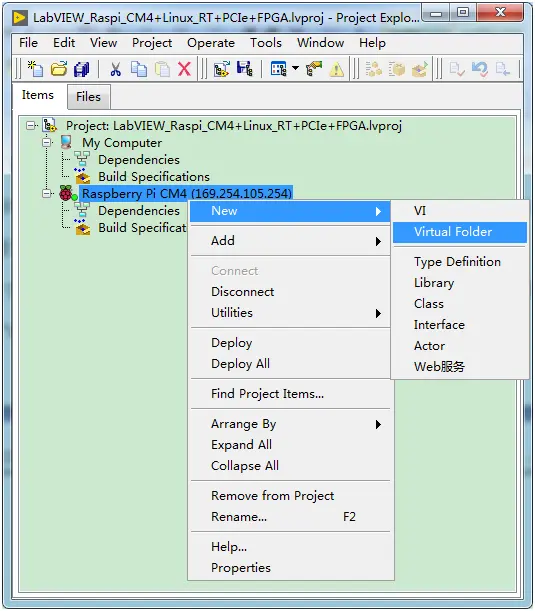Viewport: 535px width, 611px height.
Task: Choose Collapse All in context menu
Action: coord(291,466)
